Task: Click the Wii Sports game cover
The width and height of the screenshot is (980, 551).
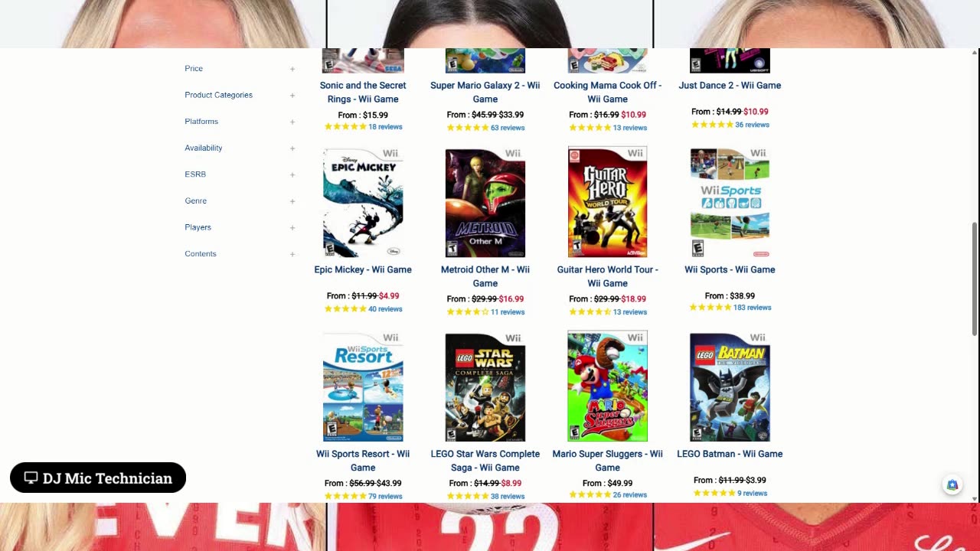Action: coord(730,202)
